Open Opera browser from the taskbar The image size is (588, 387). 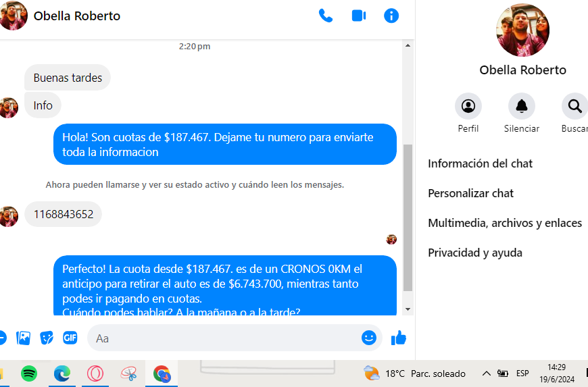tap(95, 373)
